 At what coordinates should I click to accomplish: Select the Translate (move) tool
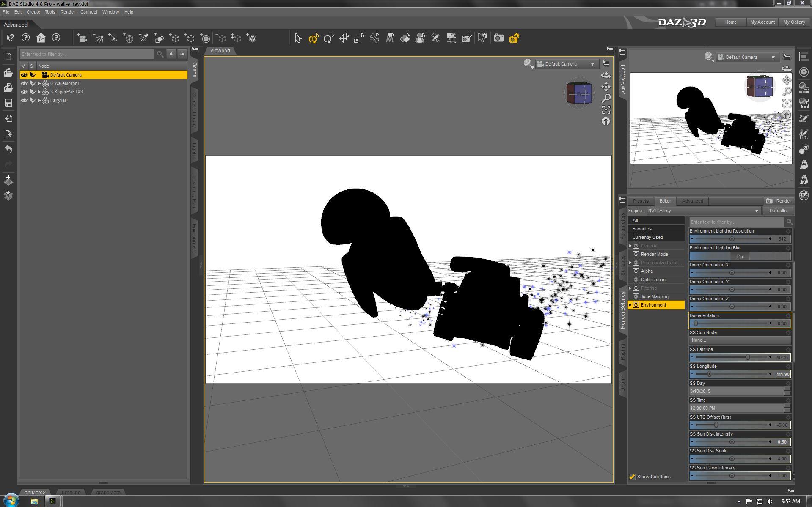344,38
